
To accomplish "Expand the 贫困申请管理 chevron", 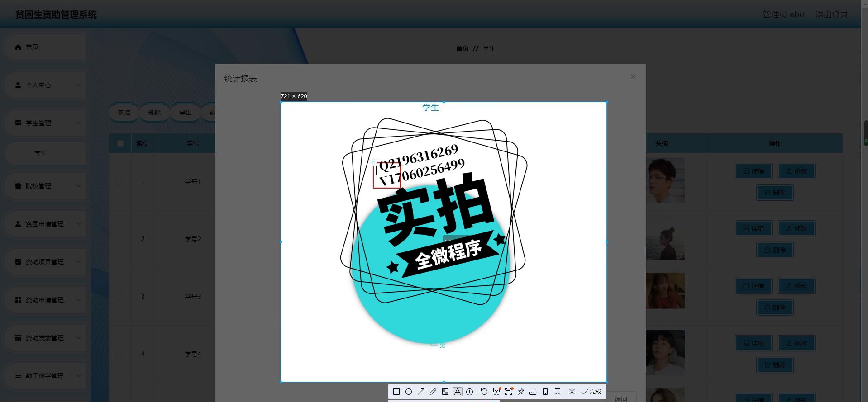I will coord(79,224).
